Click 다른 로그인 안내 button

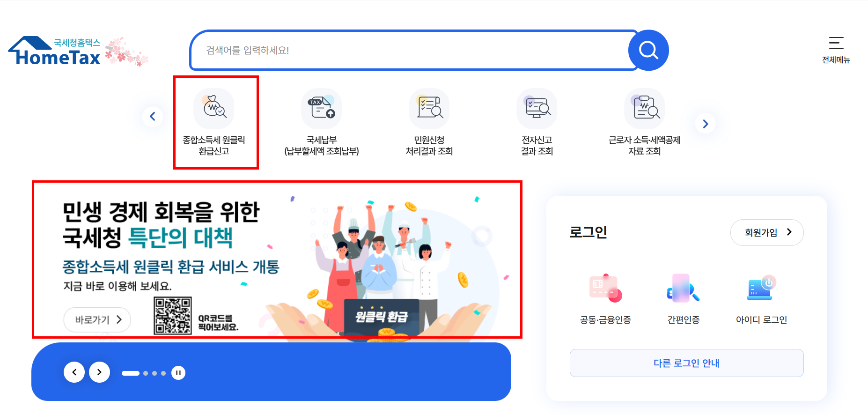(x=687, y=363)
